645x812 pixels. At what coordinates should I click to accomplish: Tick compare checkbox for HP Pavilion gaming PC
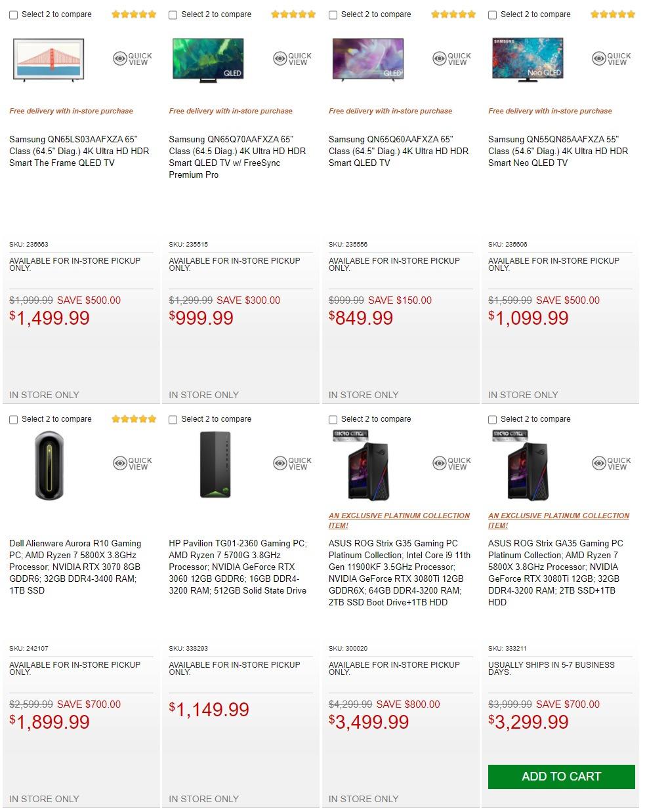pyautogui.click(x=173, y=420)
